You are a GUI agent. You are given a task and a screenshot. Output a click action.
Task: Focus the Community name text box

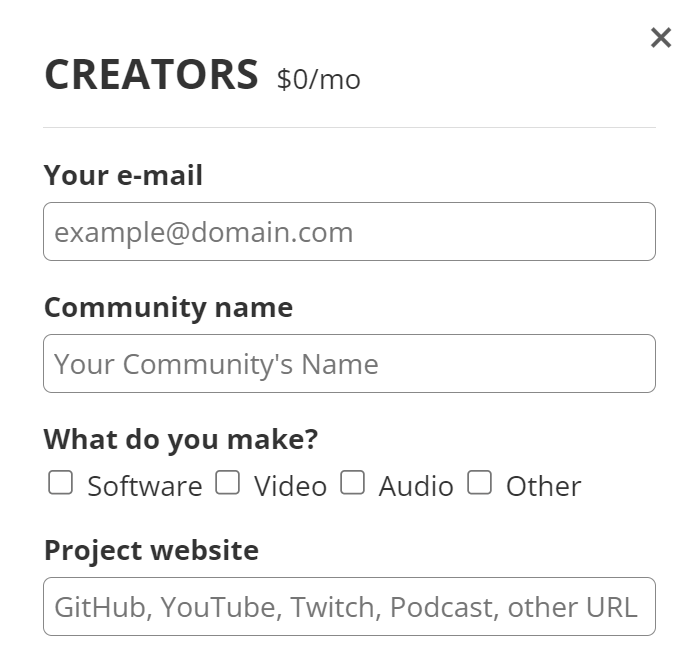click(349, 363)
